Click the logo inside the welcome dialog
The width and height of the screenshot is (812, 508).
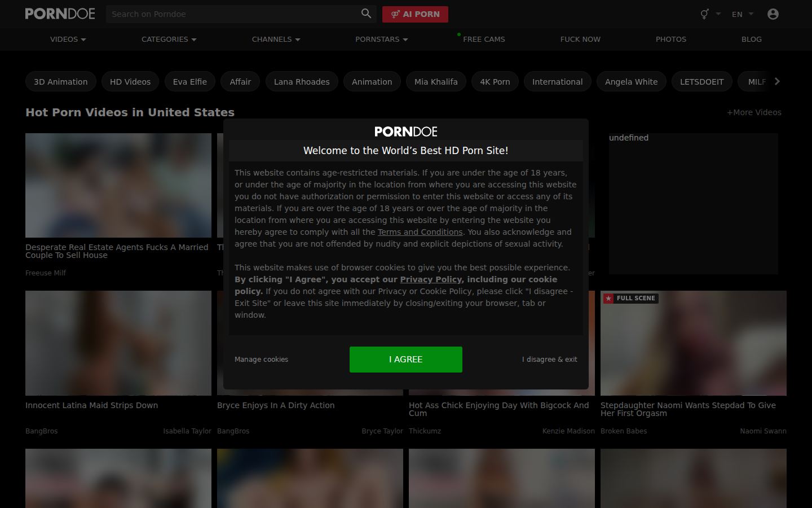pos(406,132)
